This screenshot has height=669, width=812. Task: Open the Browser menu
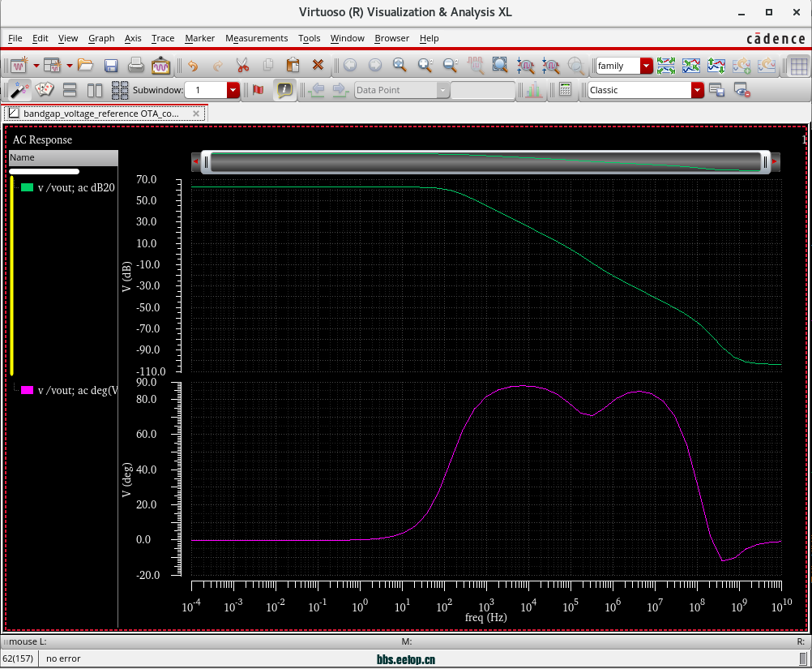(x=392, y=38)
